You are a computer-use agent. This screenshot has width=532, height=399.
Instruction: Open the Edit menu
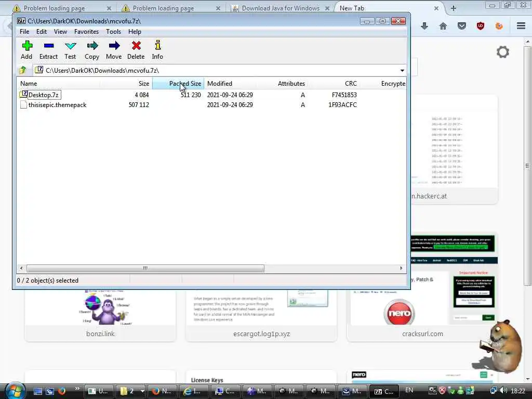[42, 32]
